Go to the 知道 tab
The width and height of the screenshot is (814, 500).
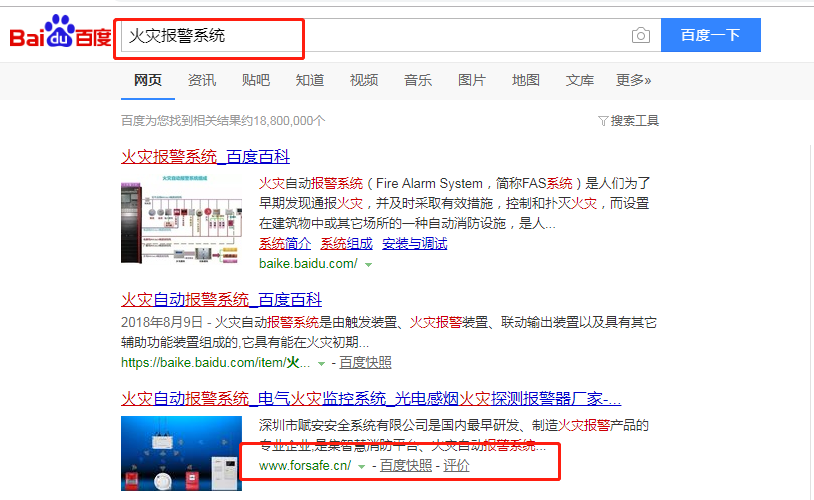pyautogui.click(x=310, y=80)
